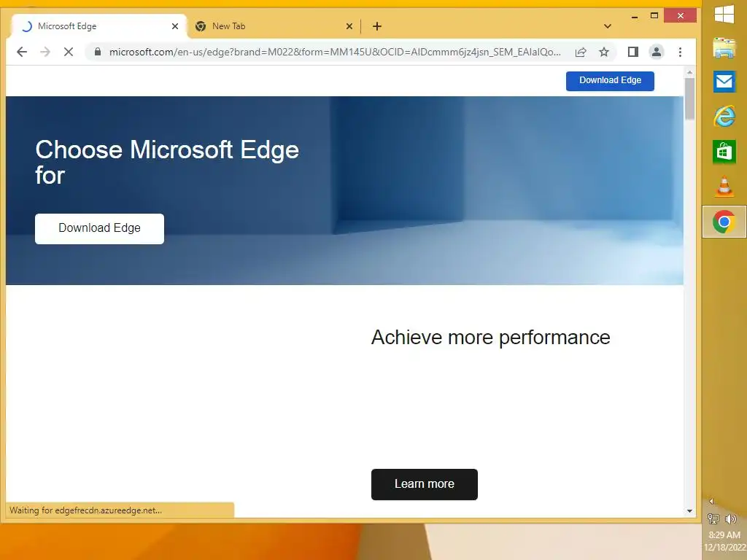Viewport: 747px width, 560px height.
Task: Close the Microsoft Edge tab
Action: click(175, 26)
